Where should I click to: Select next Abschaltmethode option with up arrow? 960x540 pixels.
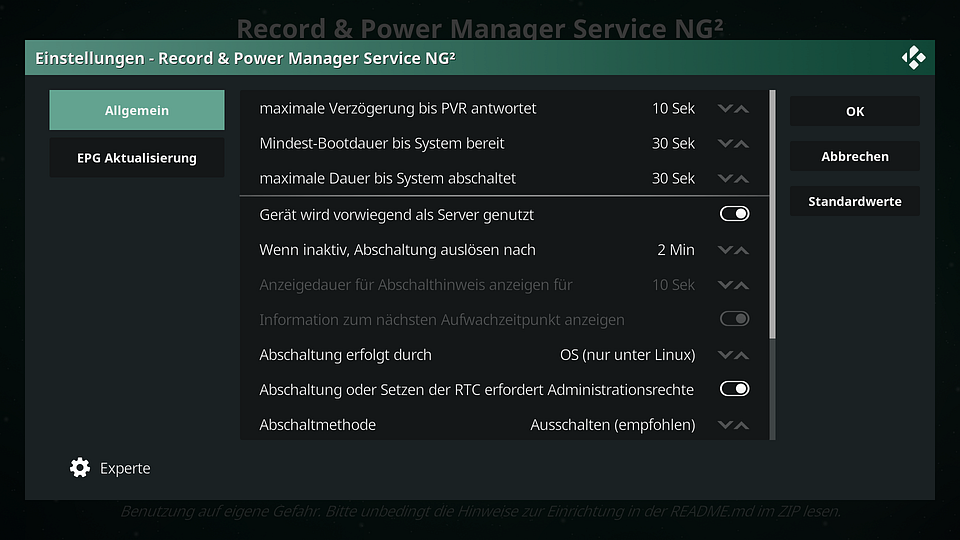[741, 425]
